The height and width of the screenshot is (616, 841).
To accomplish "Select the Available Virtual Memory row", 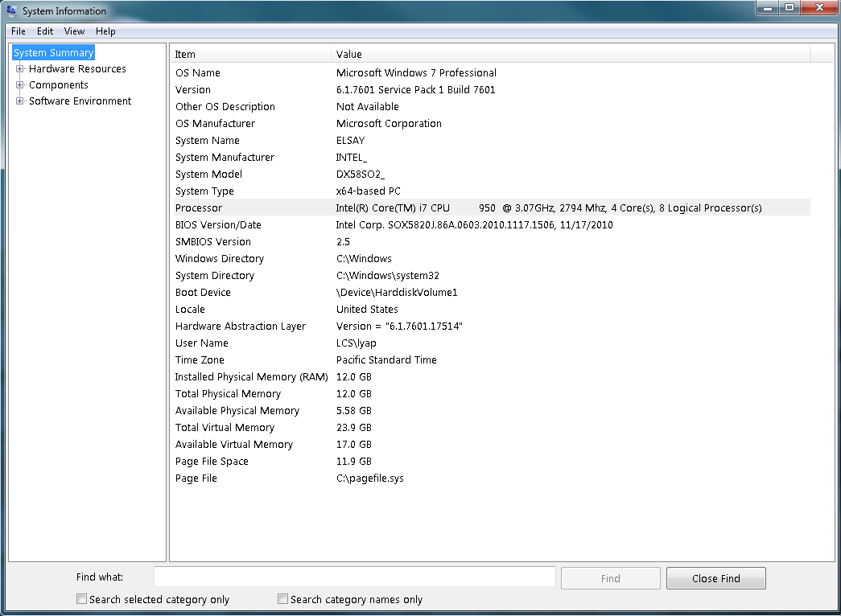I will tap(493, 445).
